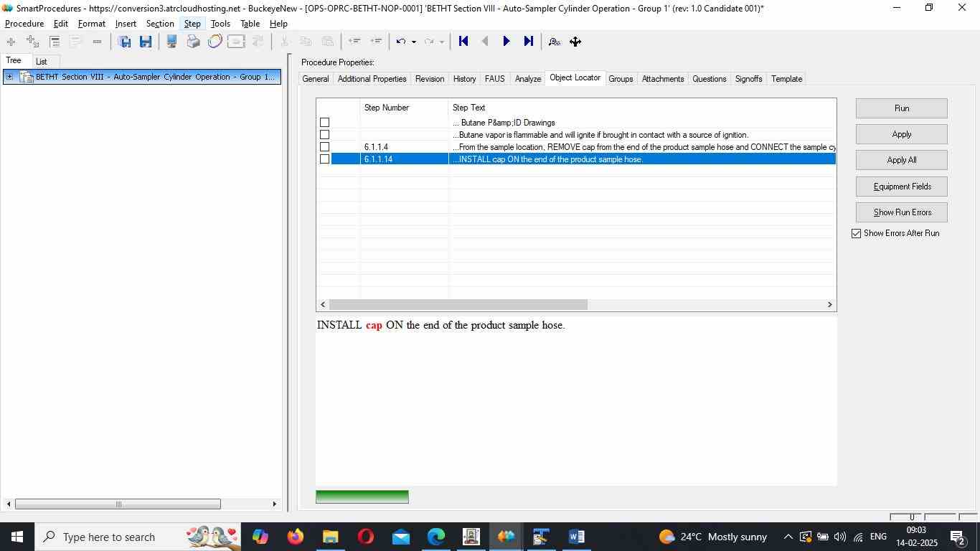Click the Equipment Fields button
980x551 pixels.
click(x=902, y=187)
